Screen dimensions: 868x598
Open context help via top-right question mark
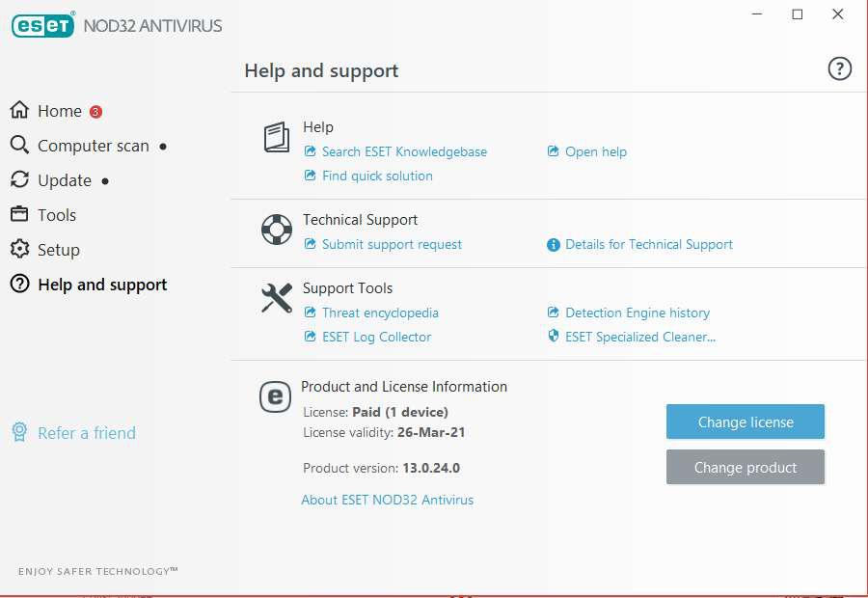(x=839, y=69)
